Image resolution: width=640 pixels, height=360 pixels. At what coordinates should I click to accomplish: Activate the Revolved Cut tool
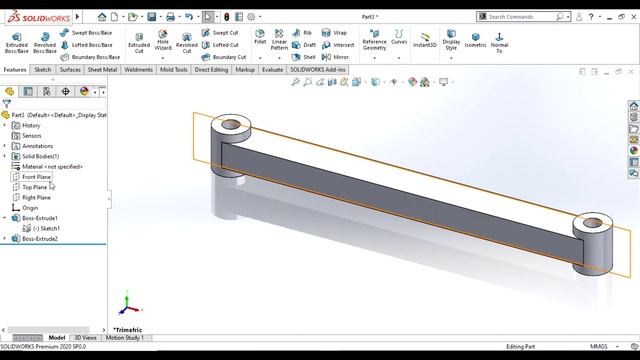(187, 43)
